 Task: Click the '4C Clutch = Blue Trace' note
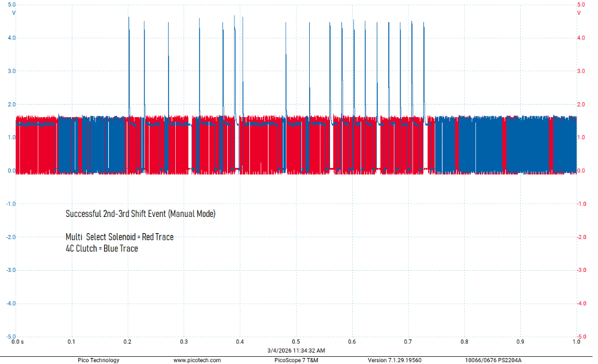tap(102, 248)
